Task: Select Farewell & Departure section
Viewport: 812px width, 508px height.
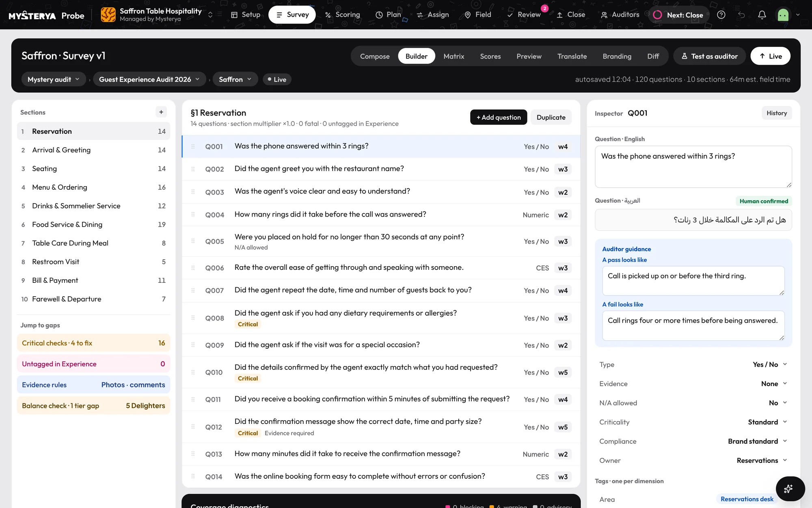Action: click(93, 299)
